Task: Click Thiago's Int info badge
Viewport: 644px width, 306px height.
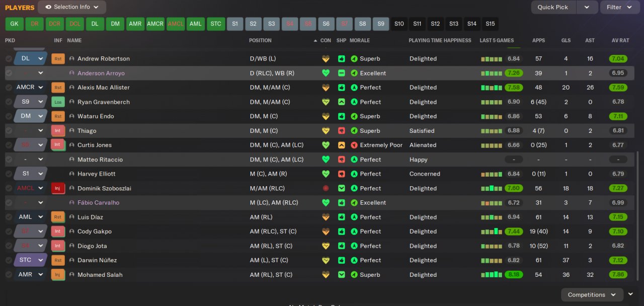Action: (58, 131)
